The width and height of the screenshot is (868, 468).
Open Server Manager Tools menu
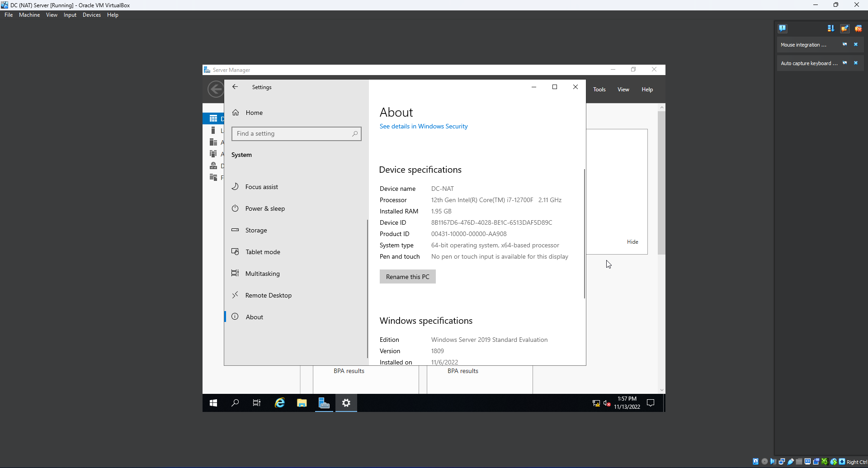(x=599, y=90)
